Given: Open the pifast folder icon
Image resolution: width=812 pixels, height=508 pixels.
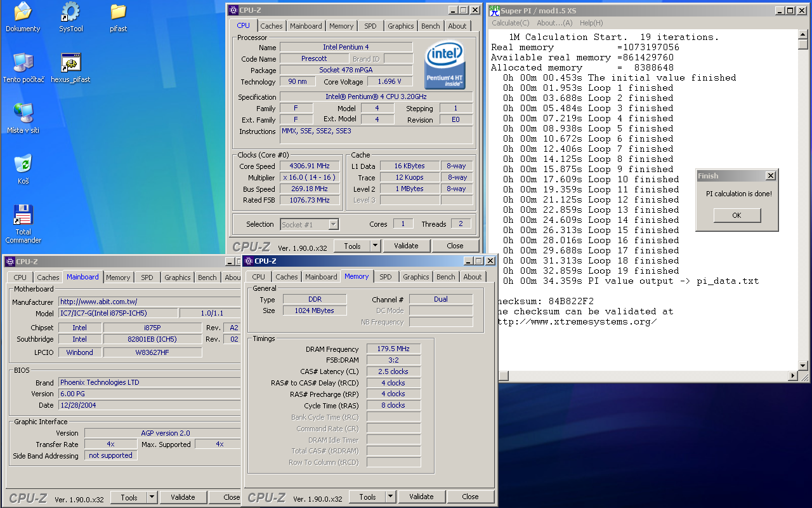Looking at the screenshot, I should tap(118, 17).
